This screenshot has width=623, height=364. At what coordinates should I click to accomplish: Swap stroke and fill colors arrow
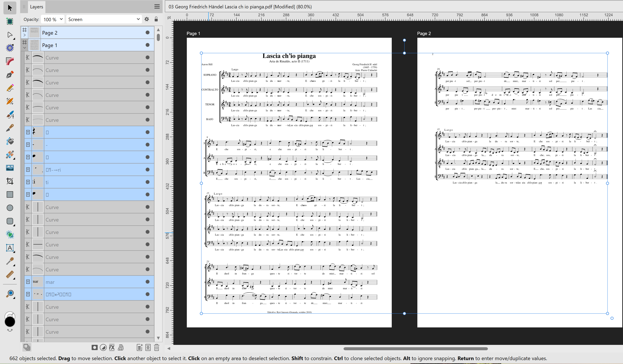point(10,330)
